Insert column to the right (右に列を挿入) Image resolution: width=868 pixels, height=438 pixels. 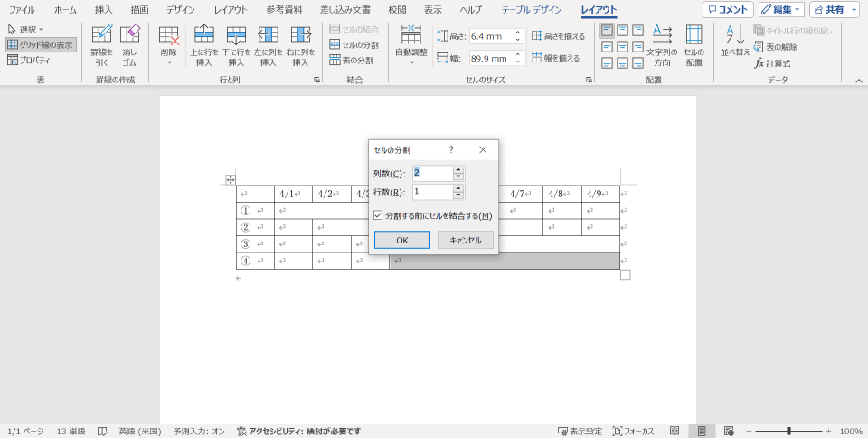click(300, 46)
